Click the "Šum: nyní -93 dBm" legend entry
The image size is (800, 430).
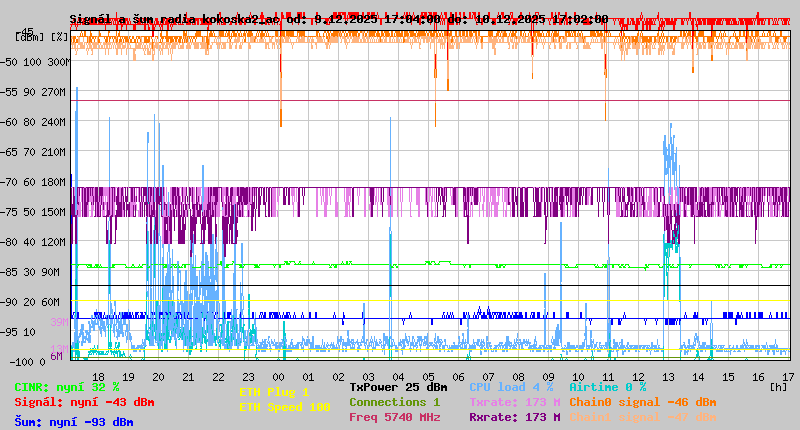[x=74, y=422]
